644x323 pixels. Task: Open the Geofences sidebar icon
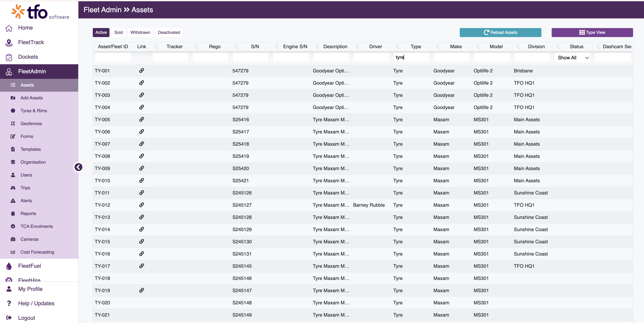[x=13, y=124]
